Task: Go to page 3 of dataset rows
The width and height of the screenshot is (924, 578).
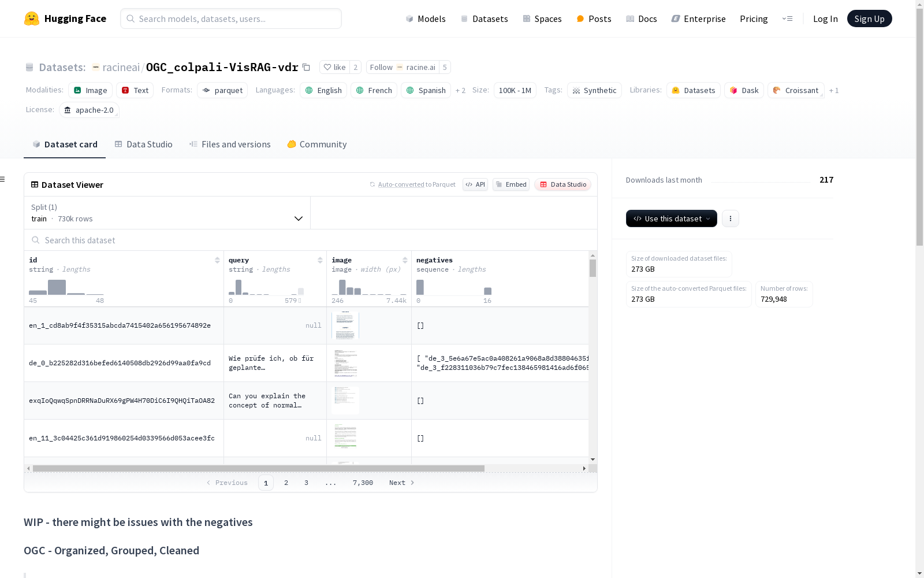Action: pyautogui.click(x=306, y=483)
